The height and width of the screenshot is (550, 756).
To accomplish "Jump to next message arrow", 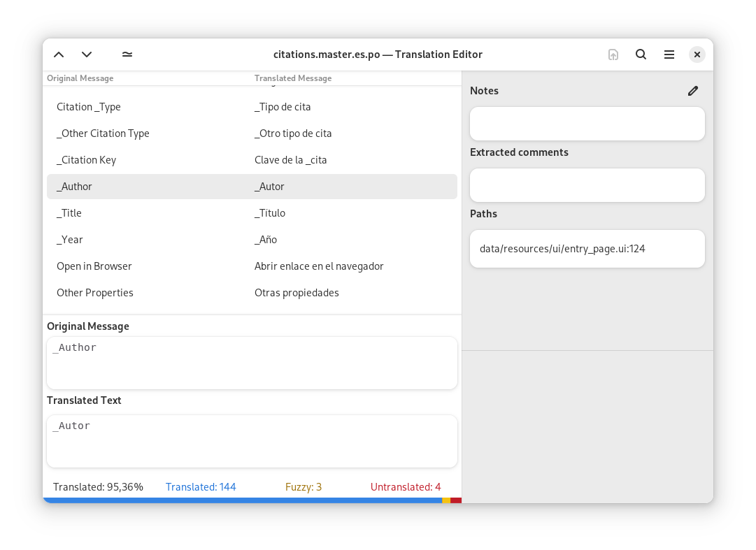I will tap(87, 55).
